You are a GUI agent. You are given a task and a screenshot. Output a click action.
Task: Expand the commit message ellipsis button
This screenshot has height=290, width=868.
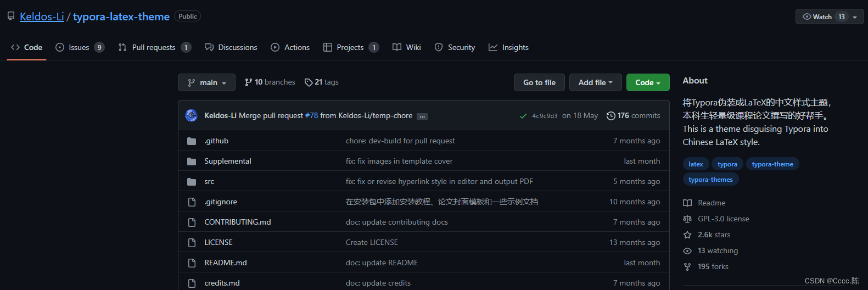click(422, 116)
